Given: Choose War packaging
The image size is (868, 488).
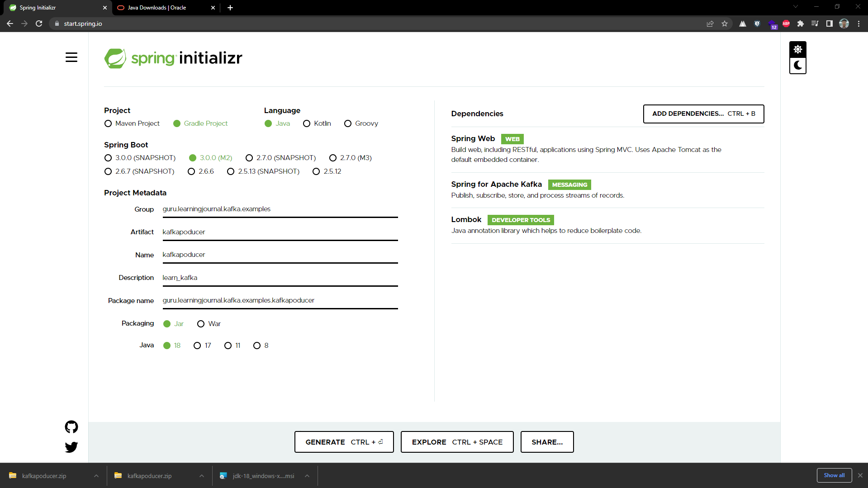Looking at the screenshot, I should pos(209,324).
